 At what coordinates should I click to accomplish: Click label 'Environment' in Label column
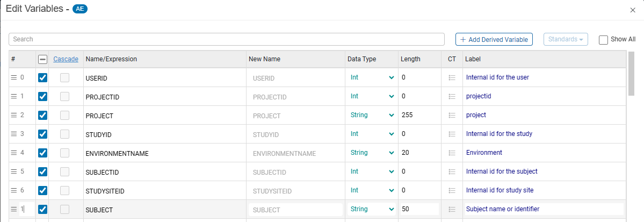tap(484, 153)
